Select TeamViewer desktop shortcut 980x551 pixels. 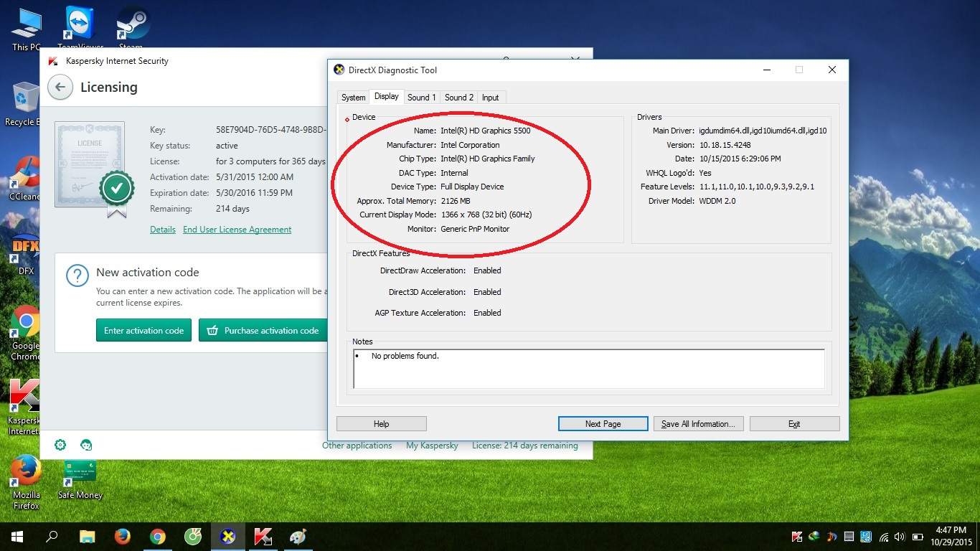tap(80, 29)
